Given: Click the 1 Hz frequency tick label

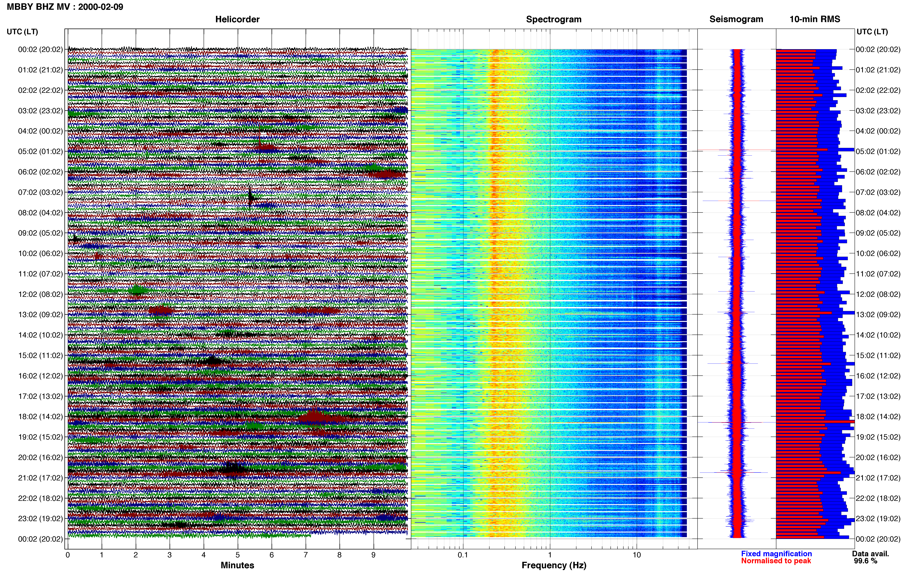Looking at the screenshot, I should pyautogui.click(x=550, y=555).
